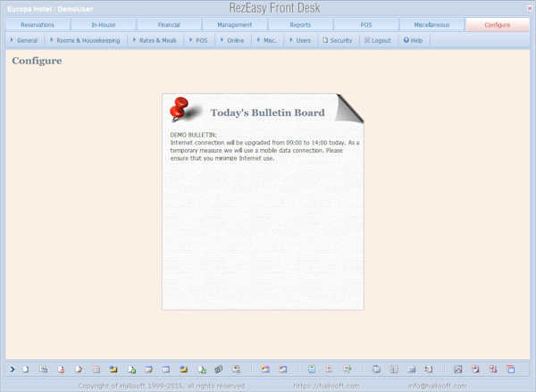Click the calendar with pencil icon
536x392 pixels.
148,370
